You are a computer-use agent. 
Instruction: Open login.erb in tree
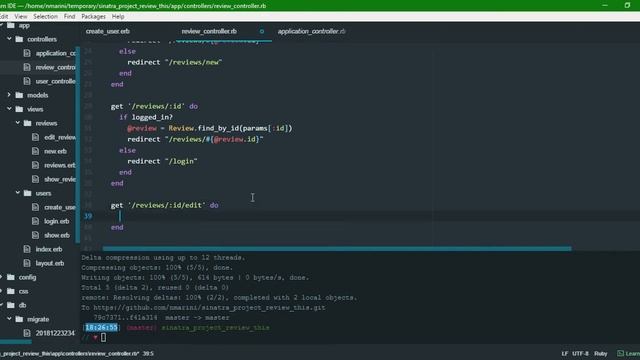tap(57, 221)
